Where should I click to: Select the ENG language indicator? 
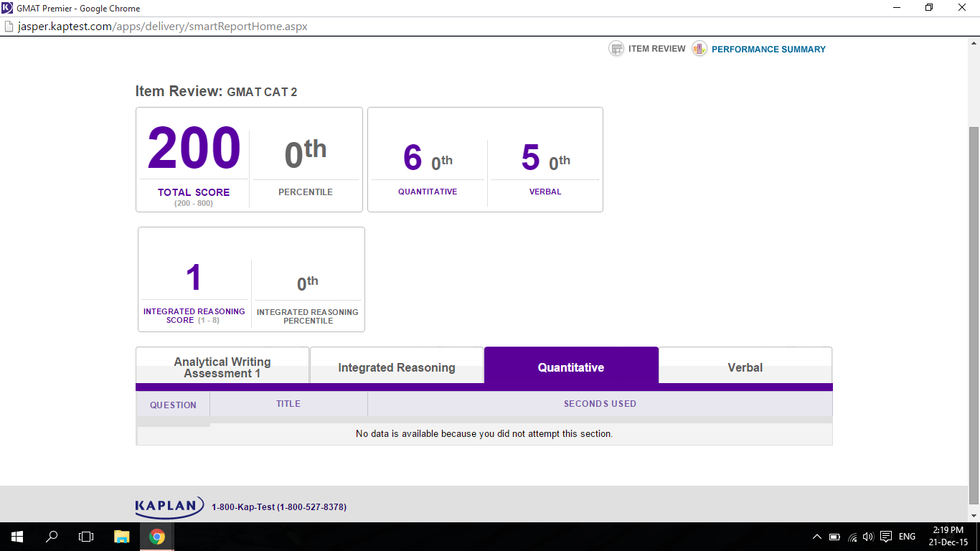[x=907, y=536]
